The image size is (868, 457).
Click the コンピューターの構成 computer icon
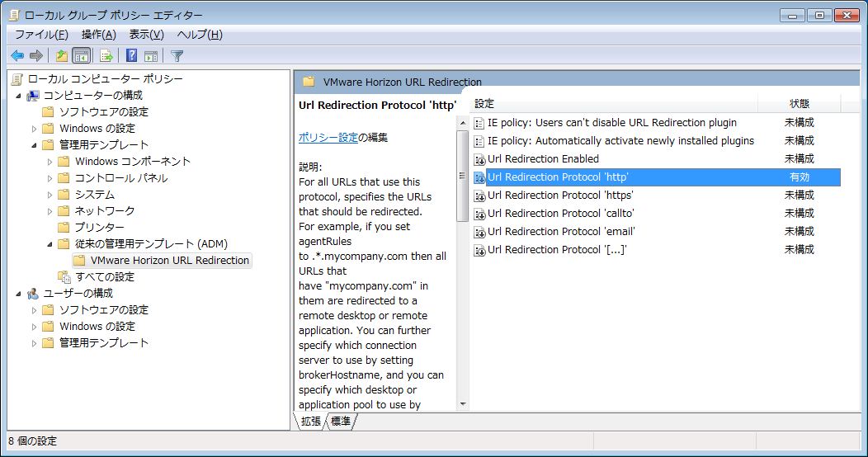33,96
